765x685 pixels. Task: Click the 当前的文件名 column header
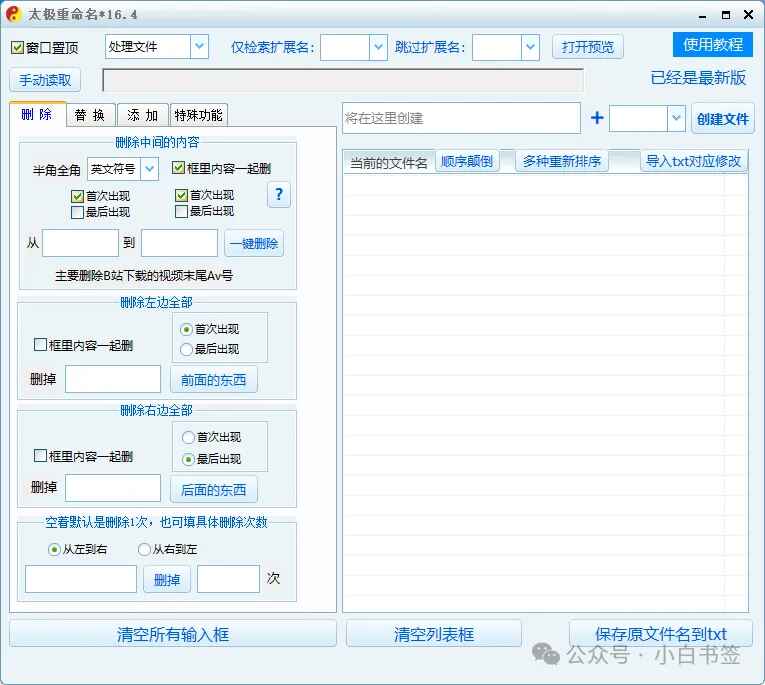click(388, 162)
